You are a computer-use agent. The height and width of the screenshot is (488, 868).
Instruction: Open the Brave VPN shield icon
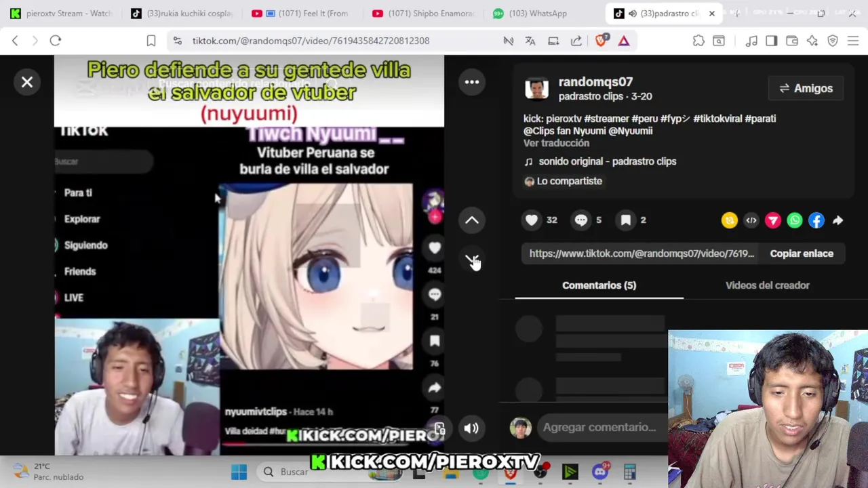[x=833, y=41]
